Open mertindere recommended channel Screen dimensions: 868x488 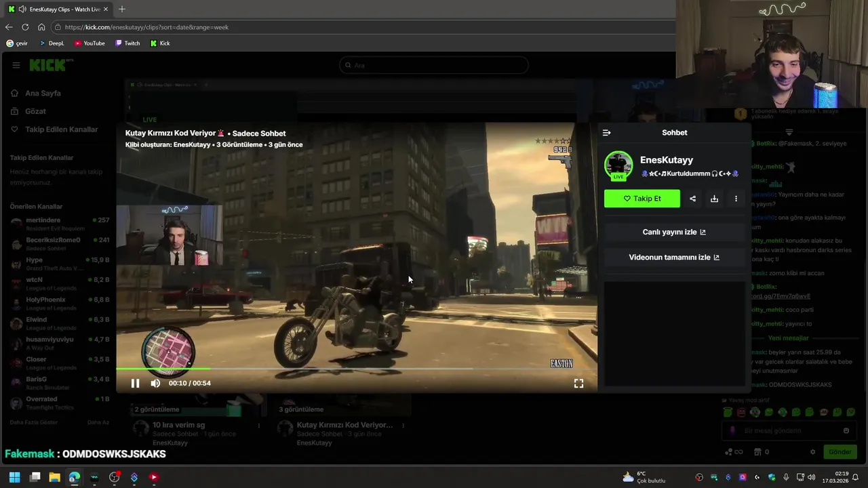point(59,224)
